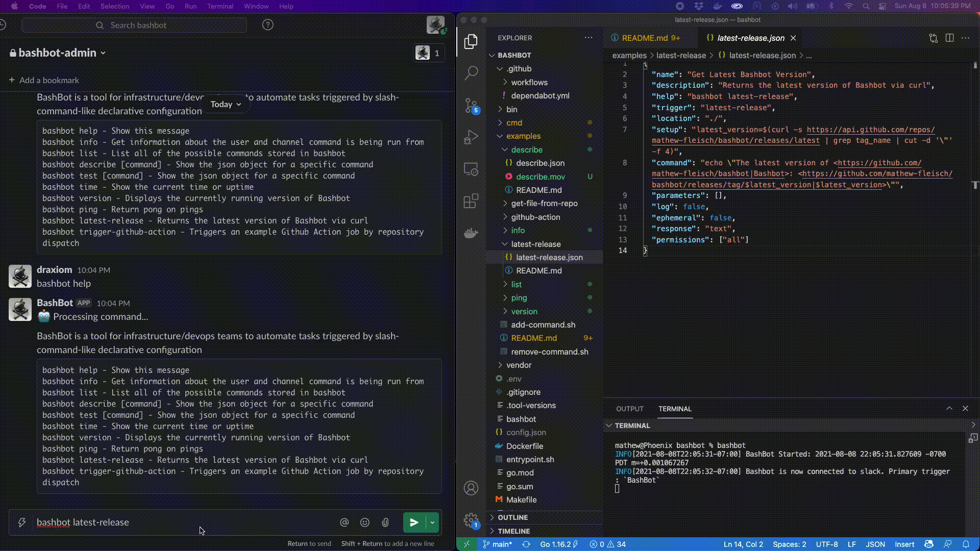The image size is (980, 551).
Task: Collapse the TERMINAL section header
Action: (x=632, y=425)
